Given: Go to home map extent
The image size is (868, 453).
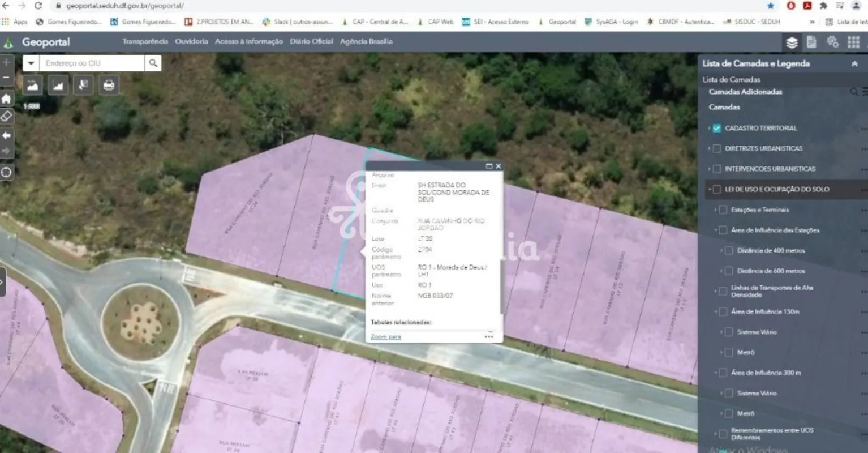Looking at the screenshot, I should click(x=6, y=99).
